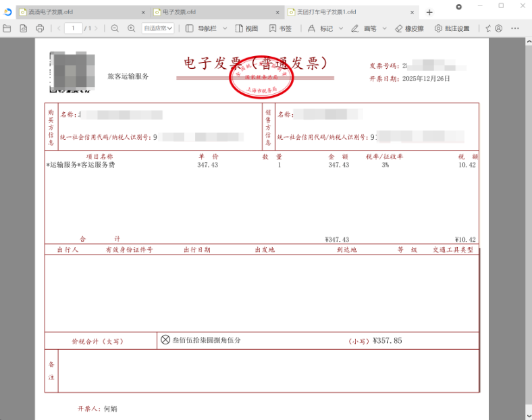Open a file with the folder icon

tap(7, 28)
